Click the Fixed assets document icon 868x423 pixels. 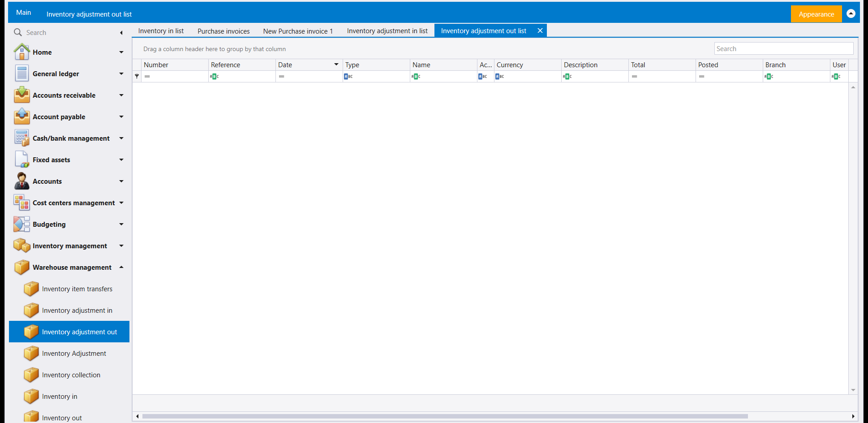(x=21, y=160)
